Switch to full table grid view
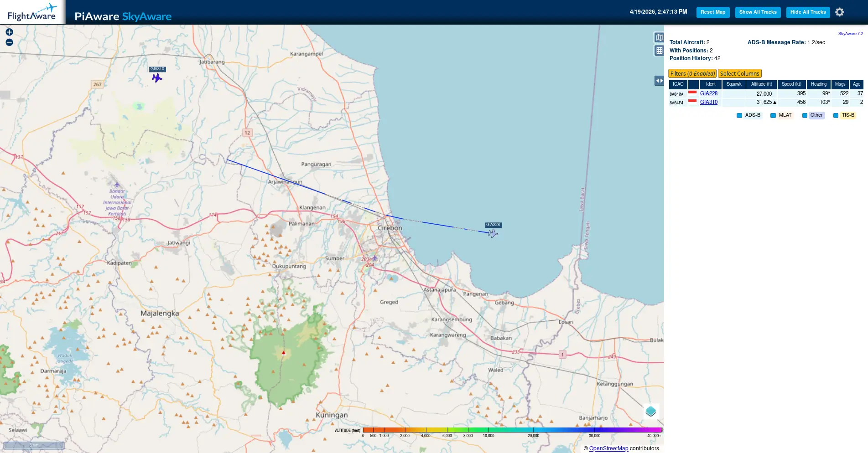 pos(659,51)
